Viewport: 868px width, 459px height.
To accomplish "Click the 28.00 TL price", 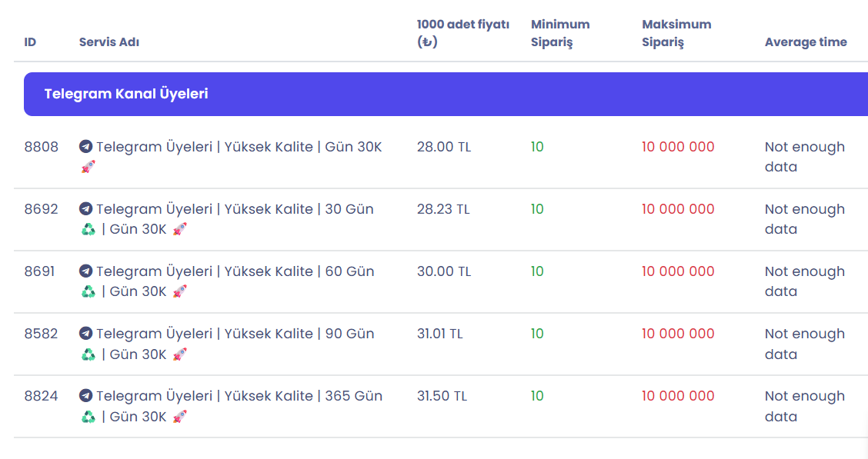I will (444, 147).
